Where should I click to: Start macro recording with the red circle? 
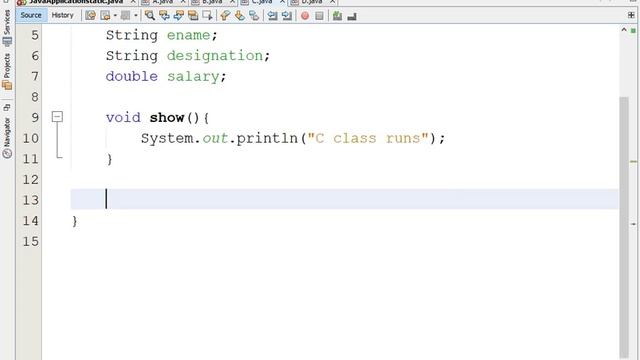tap(304, 16)
